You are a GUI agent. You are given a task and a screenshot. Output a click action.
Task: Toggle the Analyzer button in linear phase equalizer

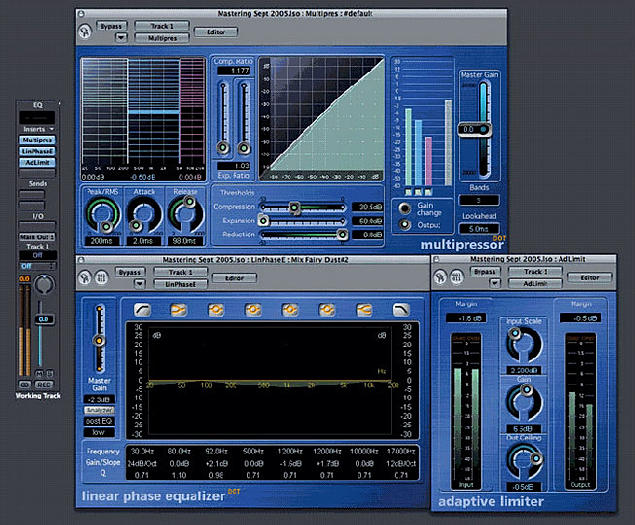click(99, 410)
